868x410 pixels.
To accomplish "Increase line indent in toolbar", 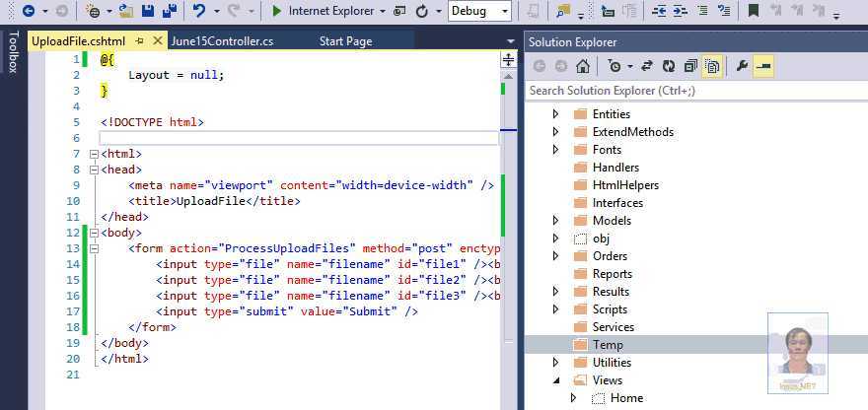I will coord(681,11).
